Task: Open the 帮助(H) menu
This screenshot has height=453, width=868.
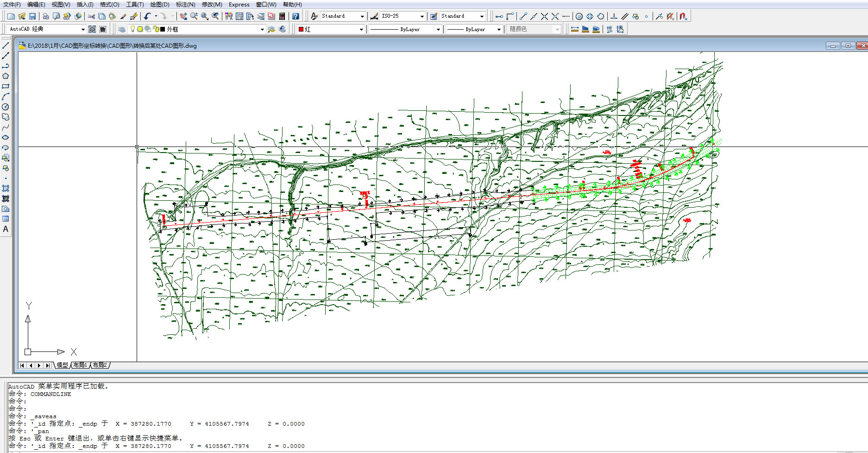Action: click(x=292, y=4)
